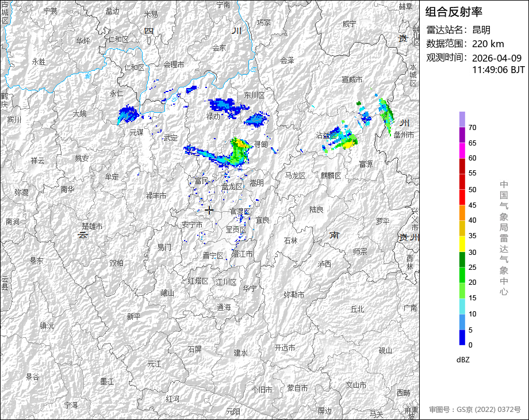Viewport: 529px width, 420px height.
Task: Click the 师宗 label
Action: point(360,251)
